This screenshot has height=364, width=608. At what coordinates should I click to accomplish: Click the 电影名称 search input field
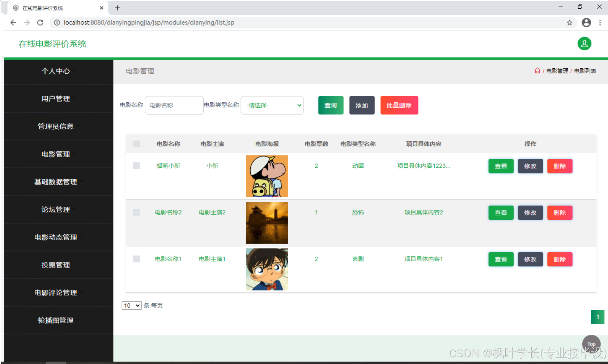174,105
